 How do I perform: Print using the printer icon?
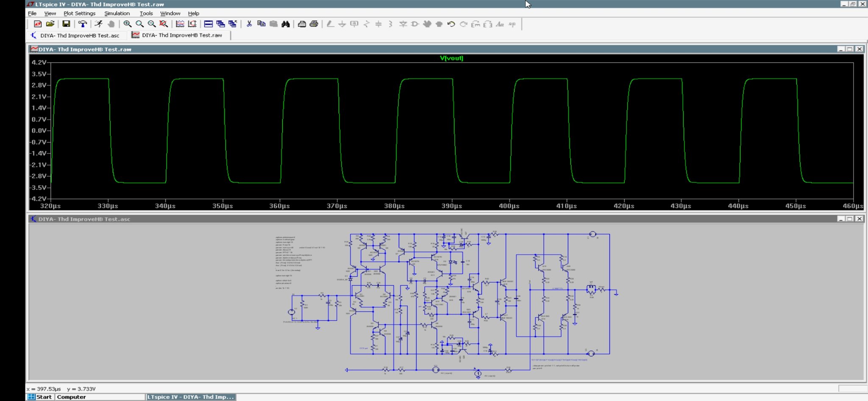pos(314,24)
